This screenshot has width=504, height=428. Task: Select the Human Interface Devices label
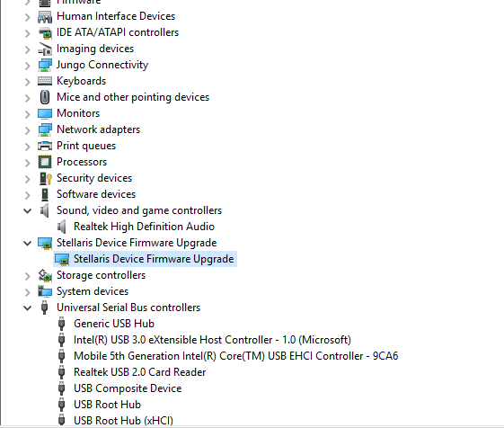(x=116, y=16)
